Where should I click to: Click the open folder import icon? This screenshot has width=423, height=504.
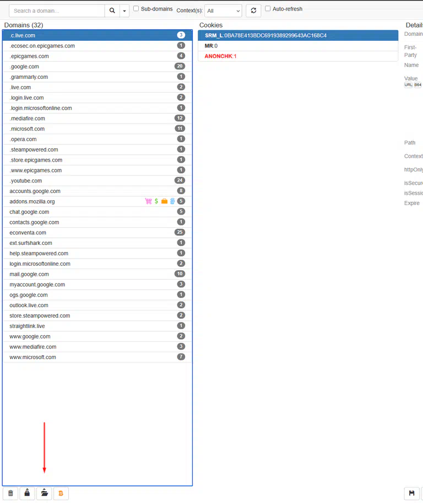(44, 493)
